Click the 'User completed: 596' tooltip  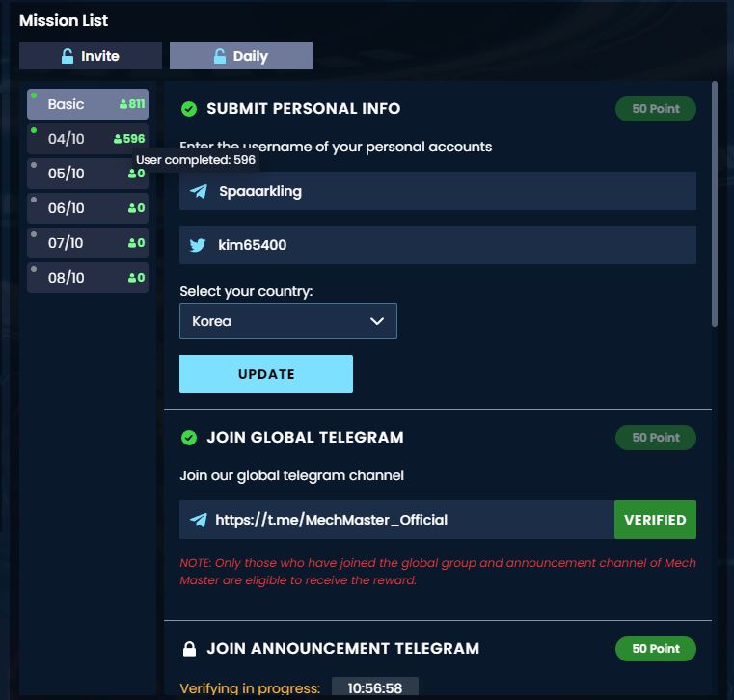pos(196,160)
